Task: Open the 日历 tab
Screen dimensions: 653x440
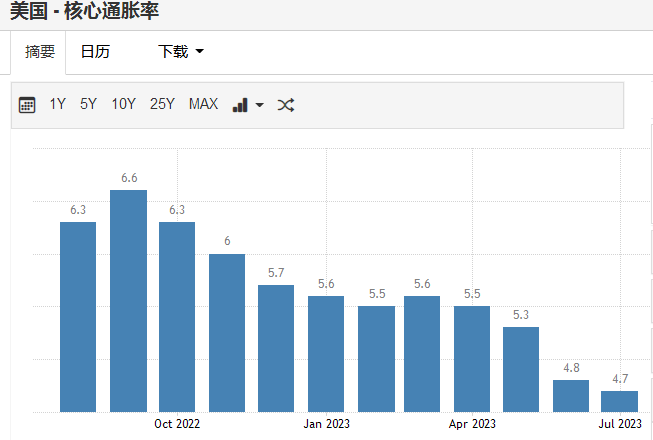Action: (x=95, y=52)
